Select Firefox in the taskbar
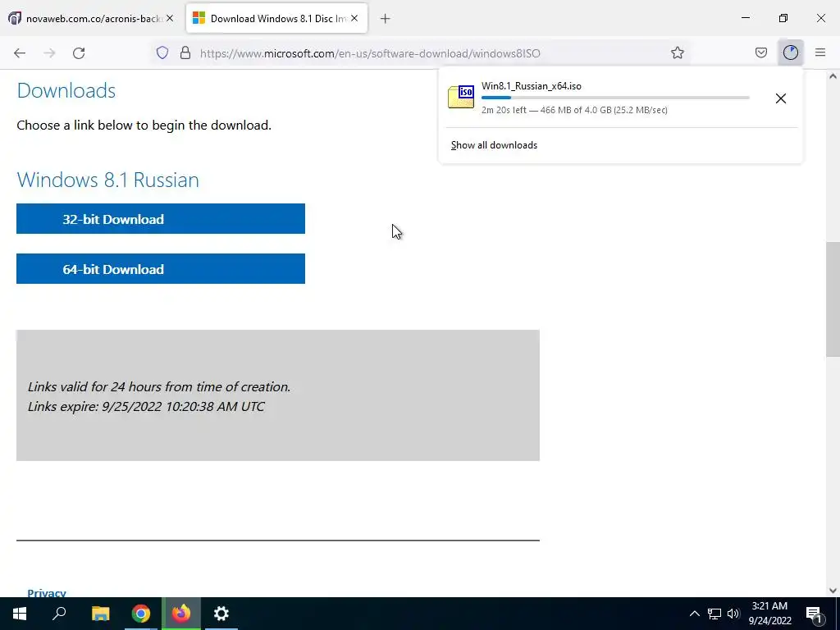 click(181, 614)
